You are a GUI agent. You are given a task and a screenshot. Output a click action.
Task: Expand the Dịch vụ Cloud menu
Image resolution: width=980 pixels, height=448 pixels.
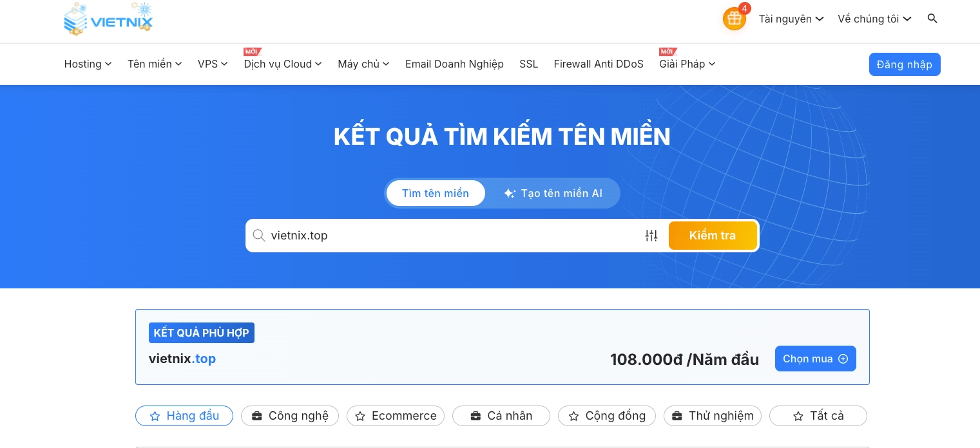tap(282, 64)
